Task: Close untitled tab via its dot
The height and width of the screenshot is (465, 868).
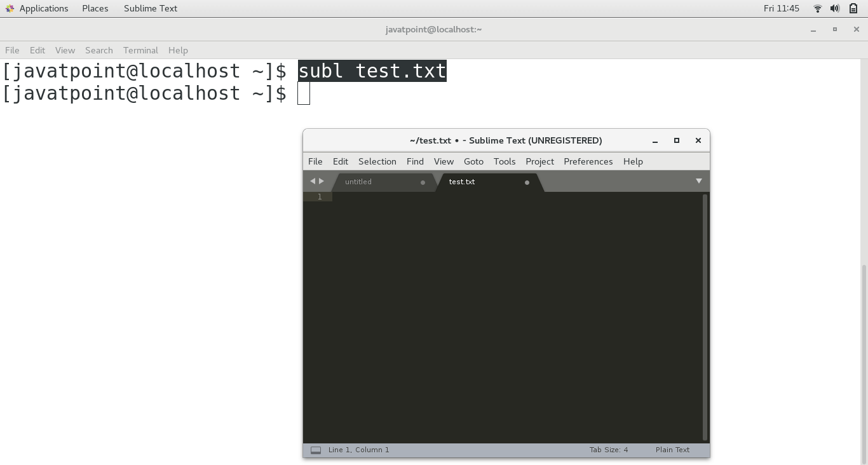Action: point(423,182)
